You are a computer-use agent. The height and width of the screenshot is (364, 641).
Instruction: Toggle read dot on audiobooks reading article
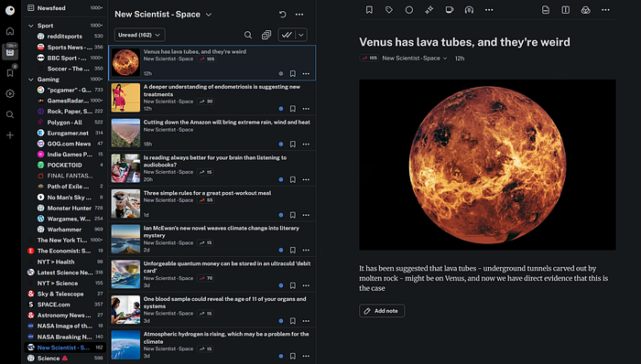coord(281,179)
